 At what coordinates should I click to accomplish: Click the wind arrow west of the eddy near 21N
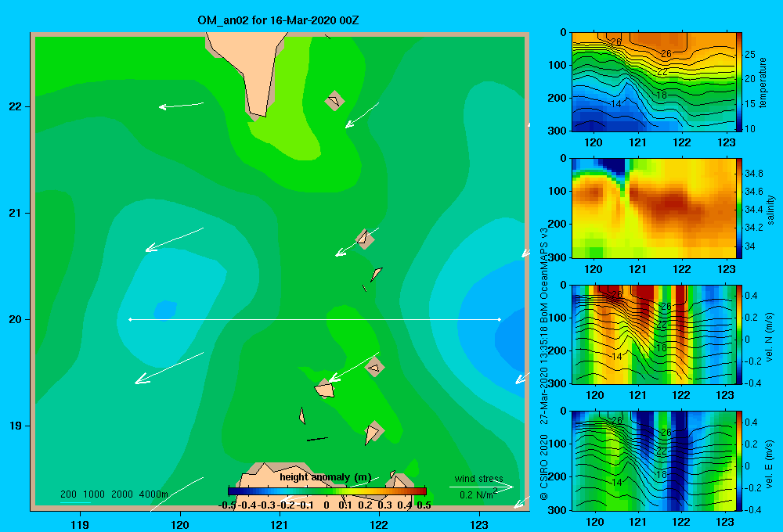coord(175,239)
